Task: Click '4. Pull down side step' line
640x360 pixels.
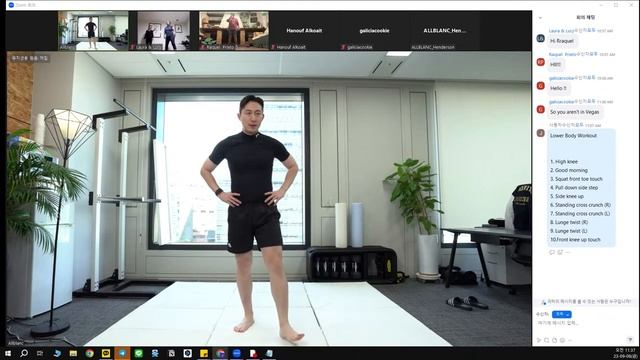Action: 574,187
